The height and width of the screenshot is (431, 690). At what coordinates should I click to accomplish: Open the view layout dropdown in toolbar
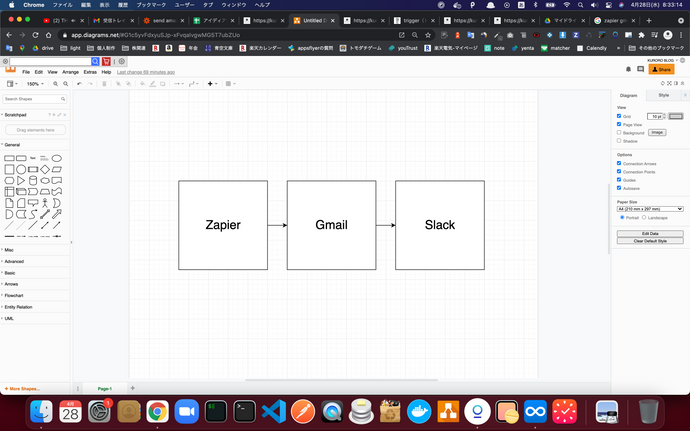[x=12, y=84]
